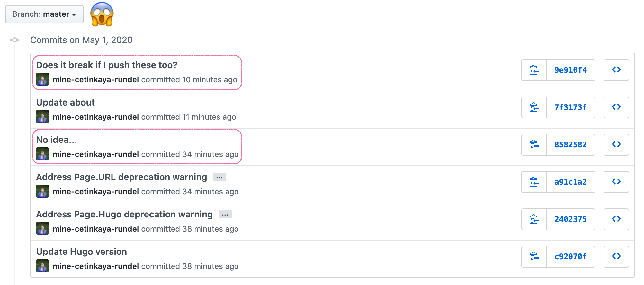The height and width of the screenshot is (285, 644).
Task: Click the screaming face emoji
Action: (x=102, y=14)
